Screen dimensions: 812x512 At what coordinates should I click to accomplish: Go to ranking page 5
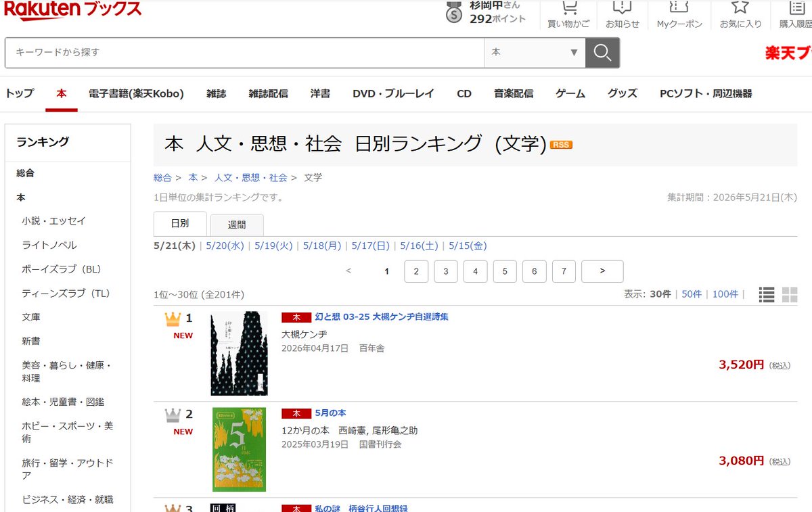505,271
